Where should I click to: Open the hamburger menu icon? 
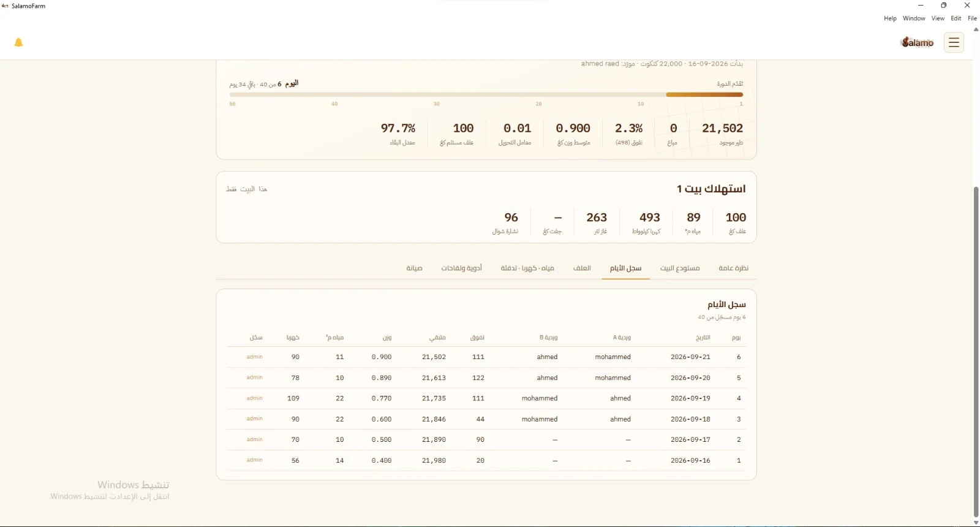point(954,42)
